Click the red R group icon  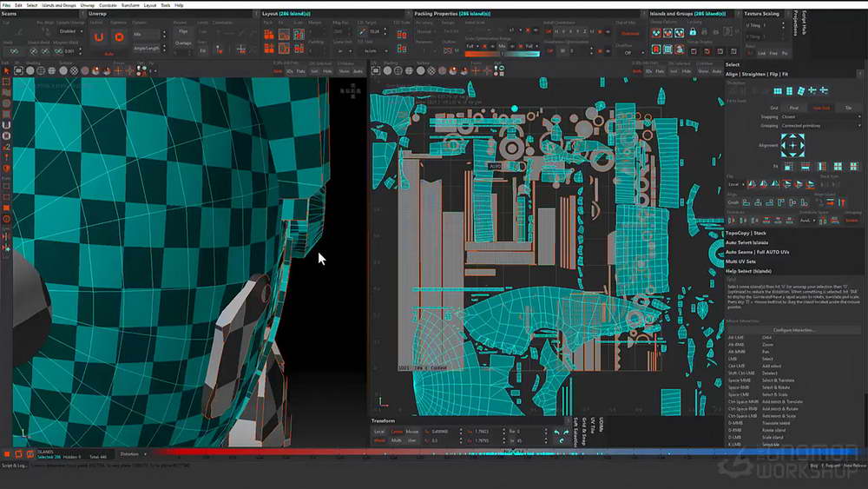tap(656, 50)
